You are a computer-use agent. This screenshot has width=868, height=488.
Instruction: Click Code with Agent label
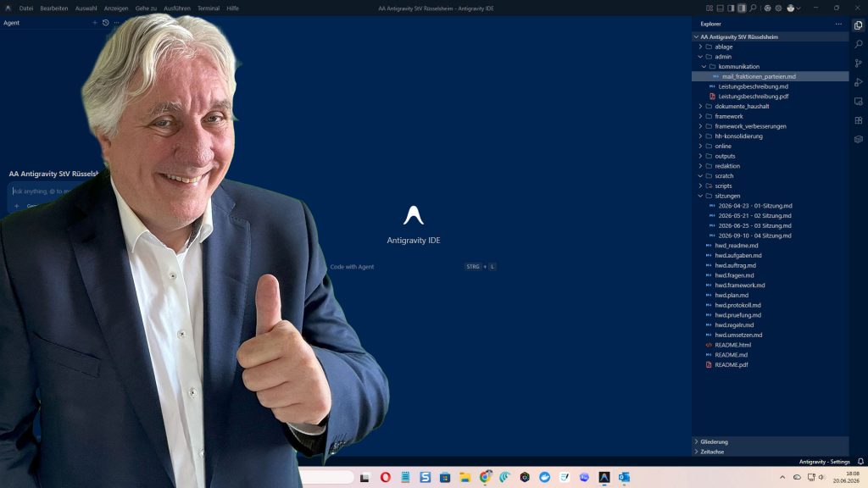[x=352, y=267]
